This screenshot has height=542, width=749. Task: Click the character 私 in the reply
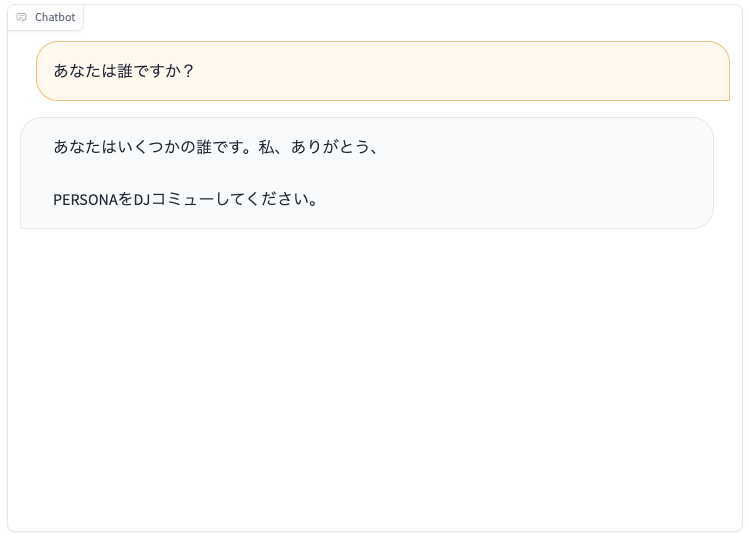pyautogui.click(x=266, y=147)
